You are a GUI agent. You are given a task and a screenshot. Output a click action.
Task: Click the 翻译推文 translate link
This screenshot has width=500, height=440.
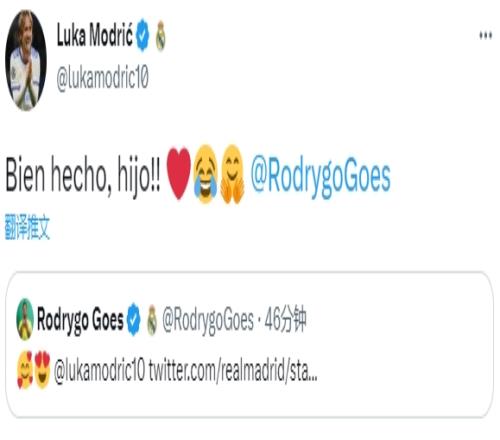point(27,227)
